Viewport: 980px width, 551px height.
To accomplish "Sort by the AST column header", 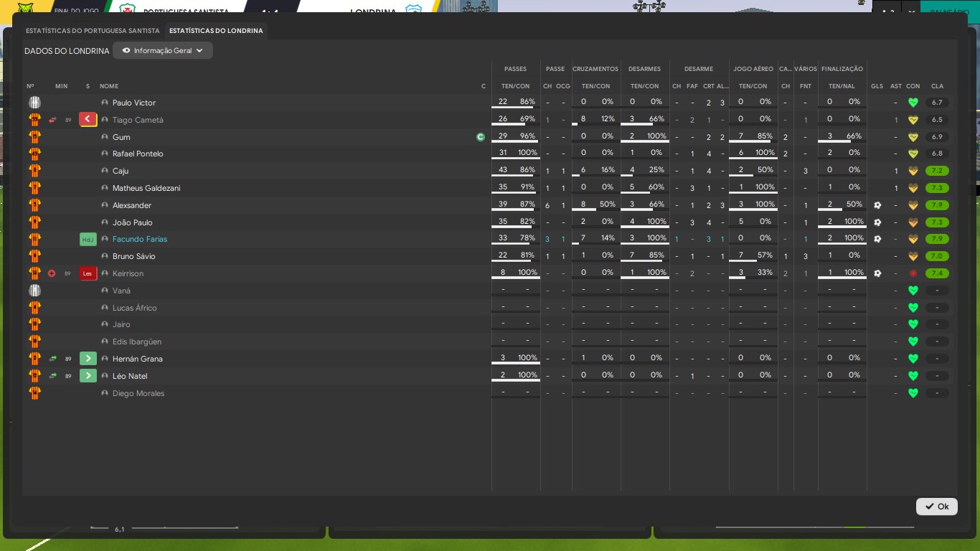I will (x=895, y=86).
